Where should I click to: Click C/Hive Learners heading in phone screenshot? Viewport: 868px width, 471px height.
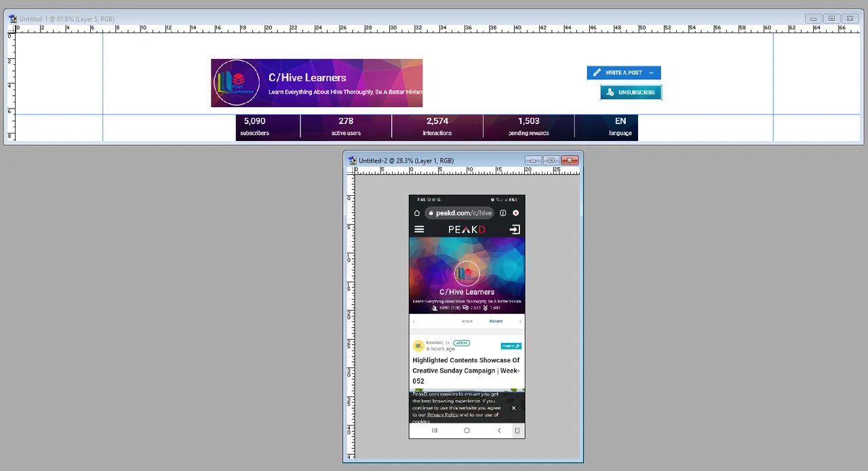pyautogui.click(x=467, y=292)
